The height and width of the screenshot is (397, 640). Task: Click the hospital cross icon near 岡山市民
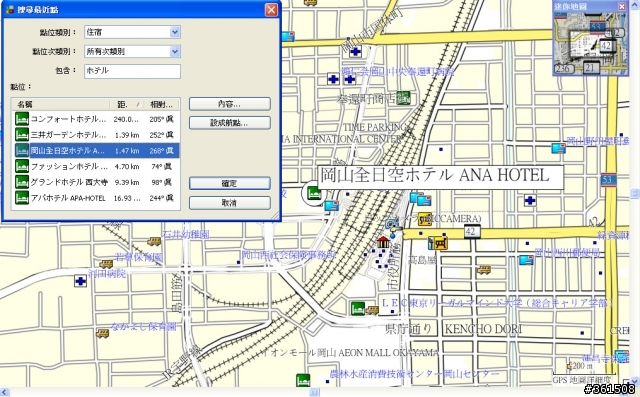(356, 52)
